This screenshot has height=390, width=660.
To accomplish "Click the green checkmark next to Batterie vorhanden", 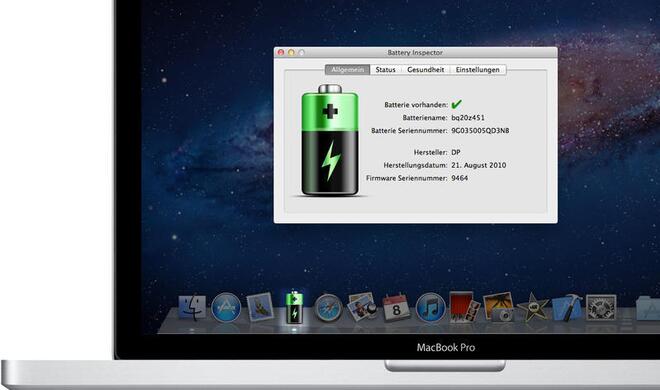I will pyautogui.click(x=456, y=104).
